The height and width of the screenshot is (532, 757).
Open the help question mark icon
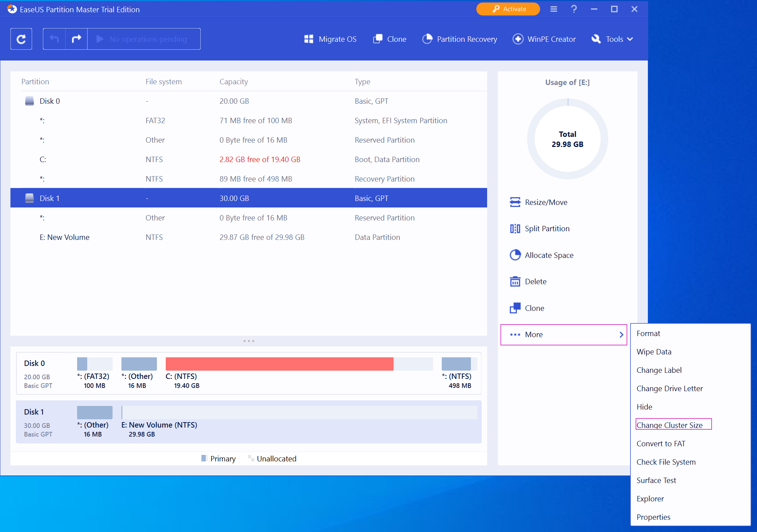click(x=574, y=9)
